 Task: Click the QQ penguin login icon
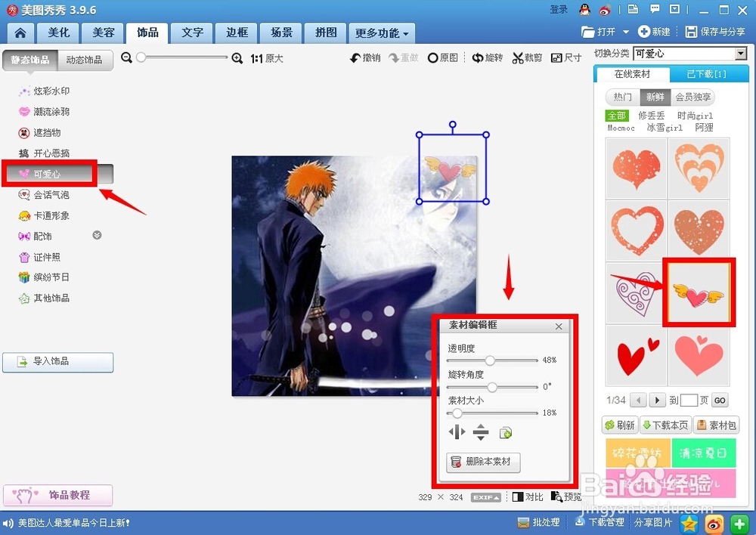(x=585, y=10)
